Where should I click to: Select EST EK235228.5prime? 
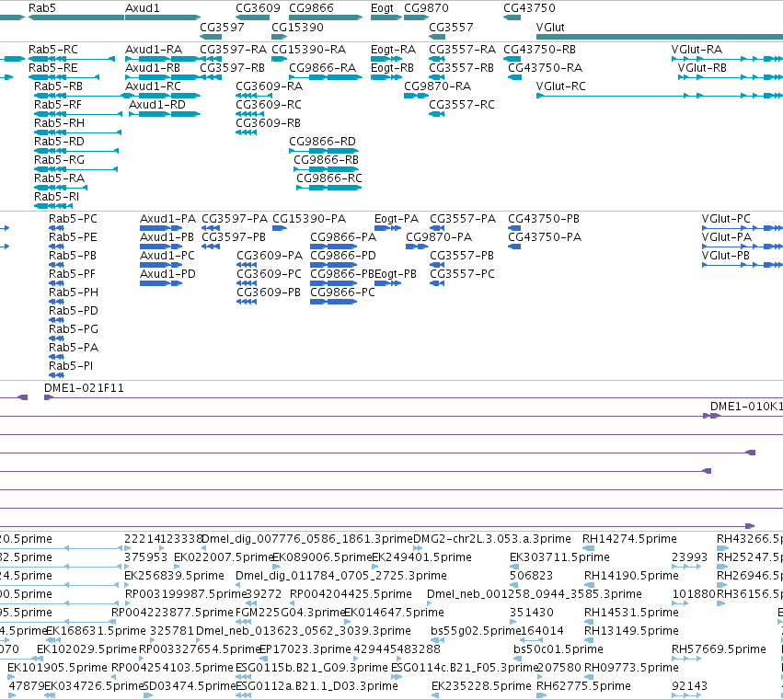click(x=481, y=686)
